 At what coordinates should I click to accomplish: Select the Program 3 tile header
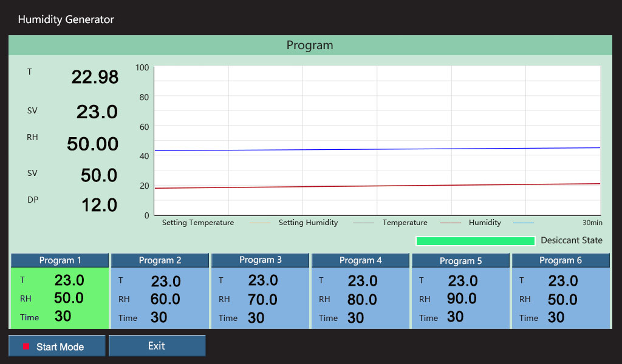click(x=260, y=260)
